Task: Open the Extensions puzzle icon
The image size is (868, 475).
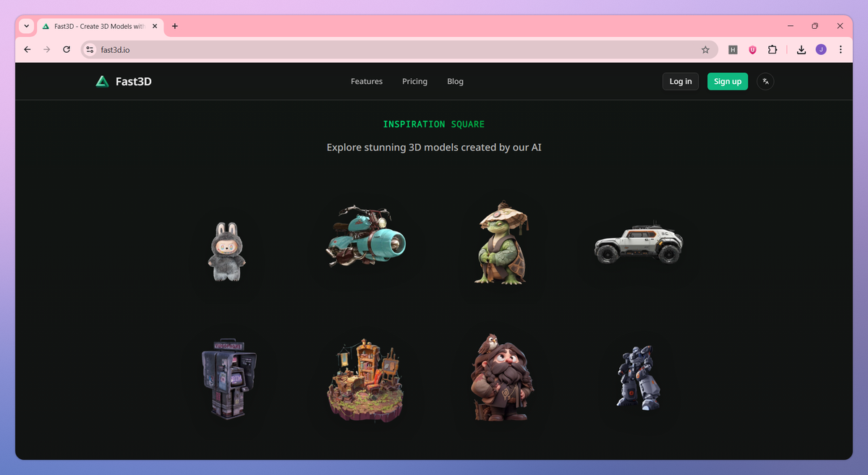Action: 773,50
